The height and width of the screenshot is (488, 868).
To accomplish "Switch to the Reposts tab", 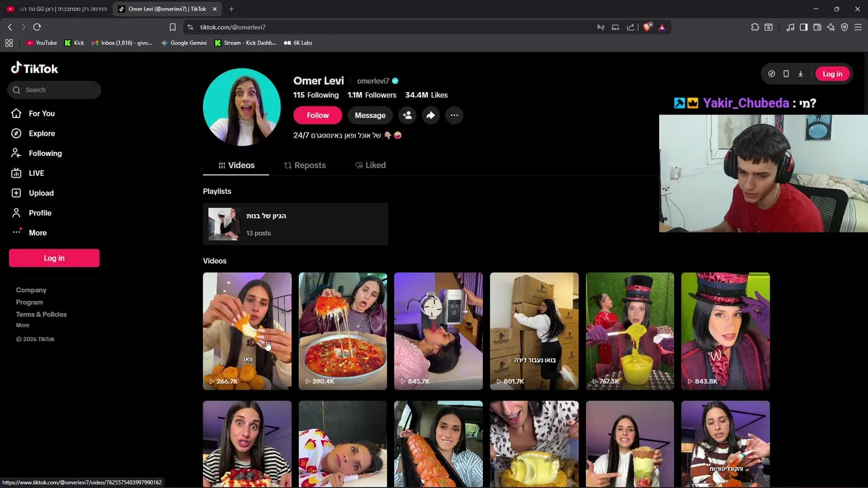I will (x=304, y=165).
